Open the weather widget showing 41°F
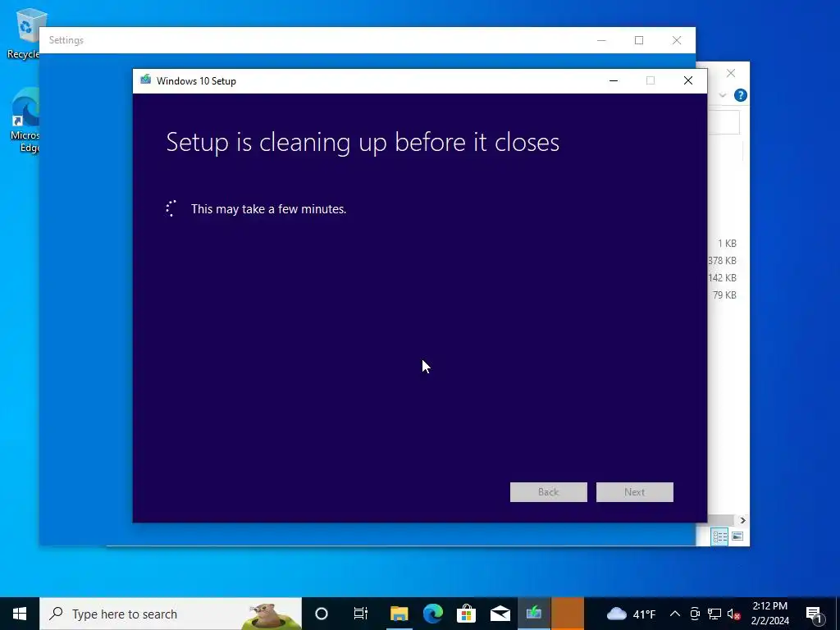 631,614
